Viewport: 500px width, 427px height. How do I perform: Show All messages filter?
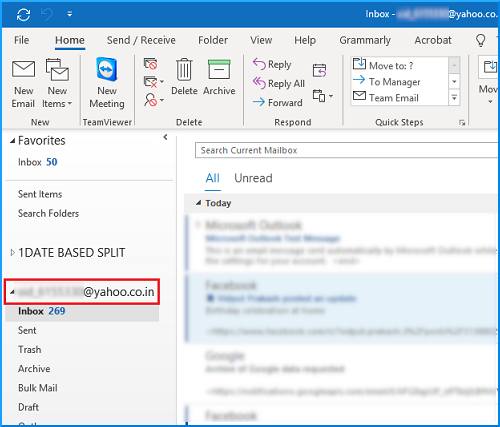212,178
